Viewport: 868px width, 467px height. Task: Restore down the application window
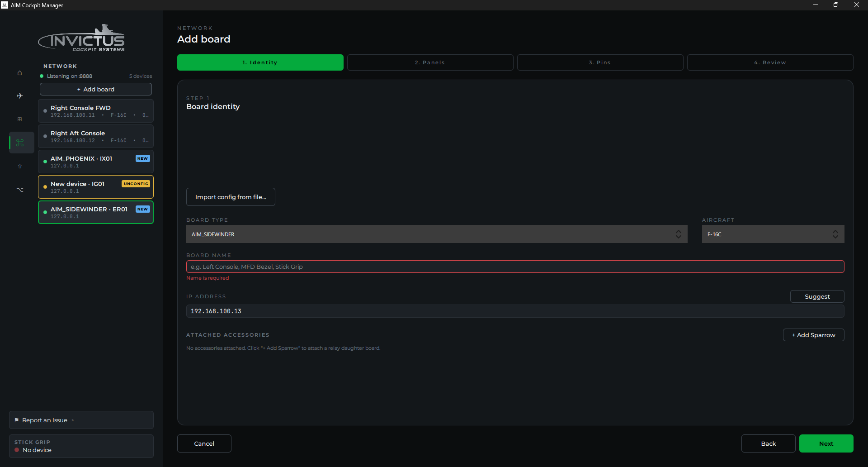(836, 5)
